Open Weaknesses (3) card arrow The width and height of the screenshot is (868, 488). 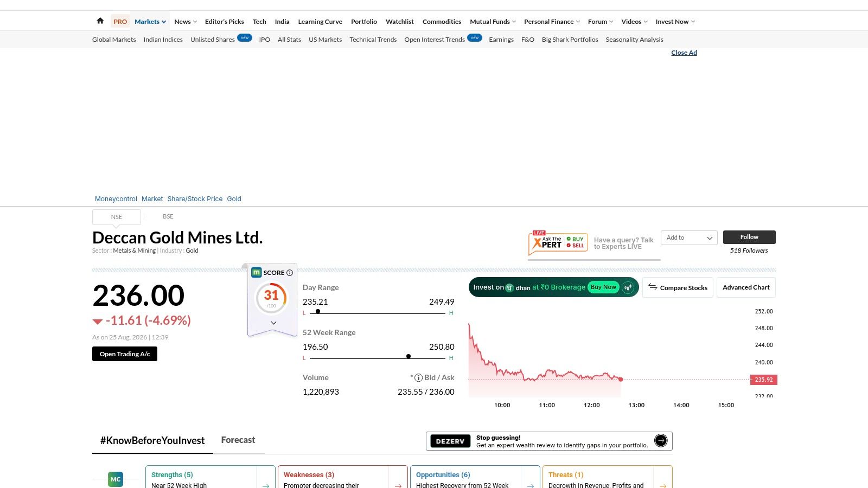pos(398,486)
